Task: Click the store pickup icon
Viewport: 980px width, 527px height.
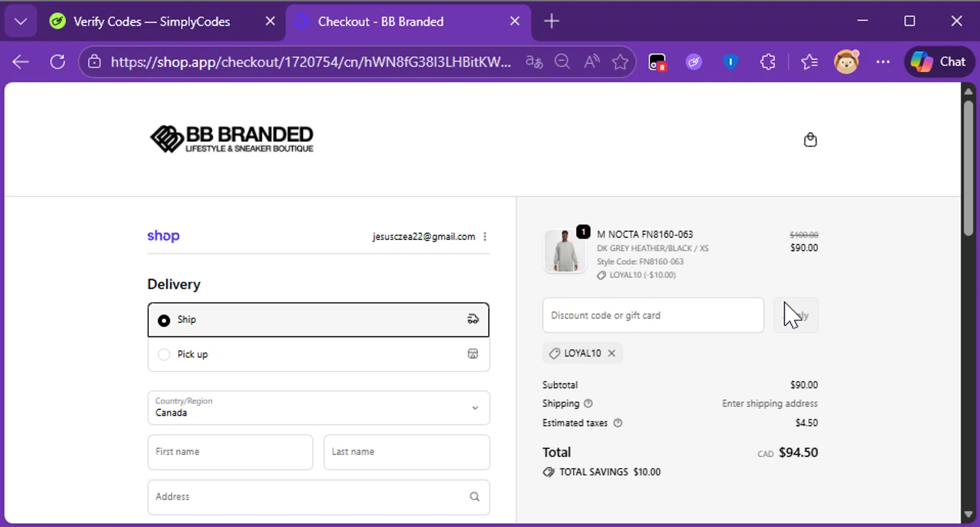Action: point(473,354)
